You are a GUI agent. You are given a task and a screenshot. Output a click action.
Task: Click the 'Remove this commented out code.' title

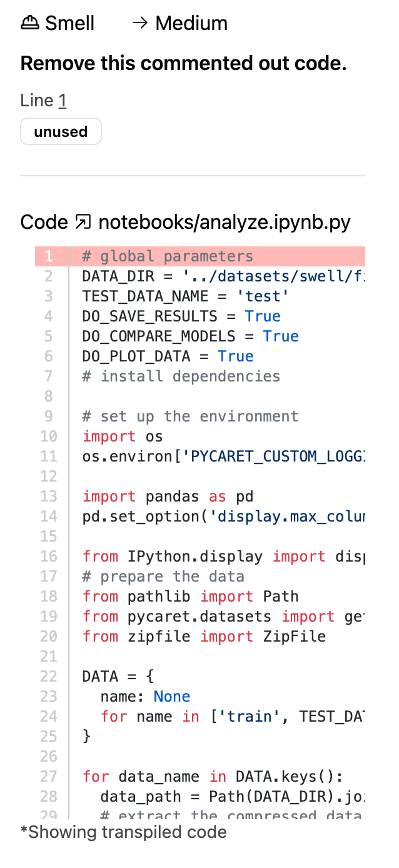point(183,63)
